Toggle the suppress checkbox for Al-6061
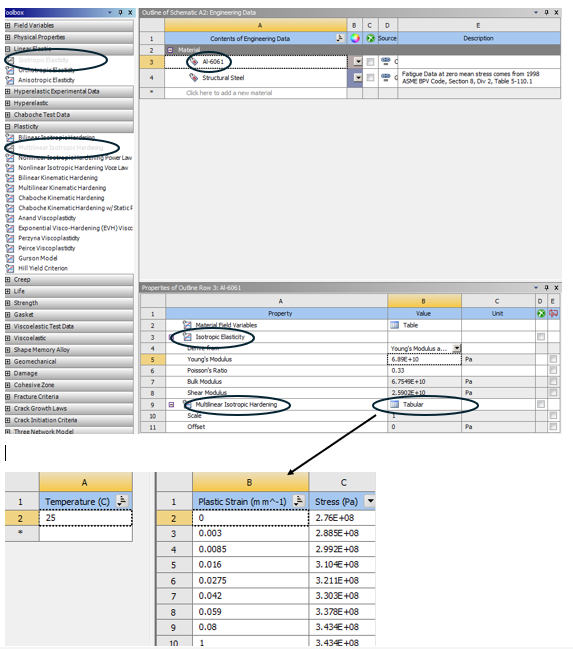The height and width of the screenshot is (649, 573). coord(371,62)
